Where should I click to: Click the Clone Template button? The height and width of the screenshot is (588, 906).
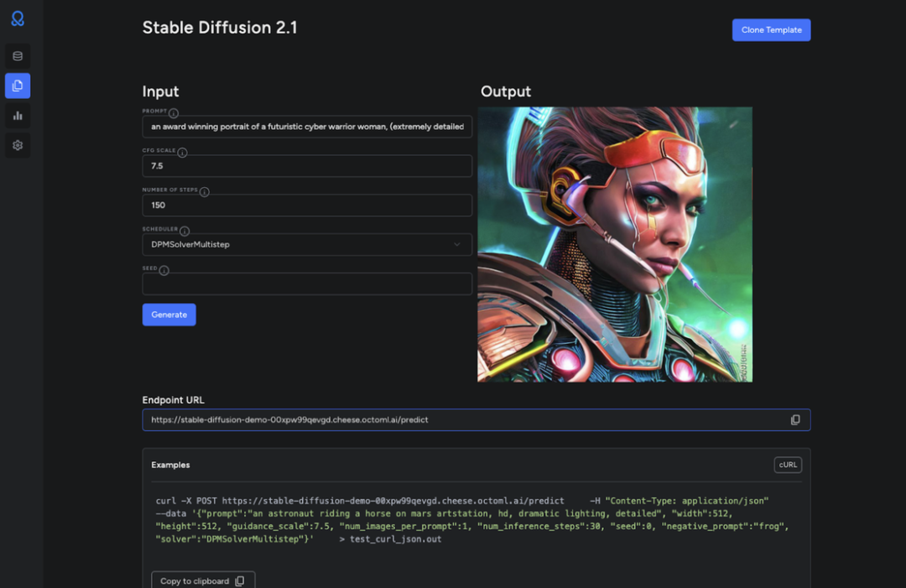tap(772, 30)
